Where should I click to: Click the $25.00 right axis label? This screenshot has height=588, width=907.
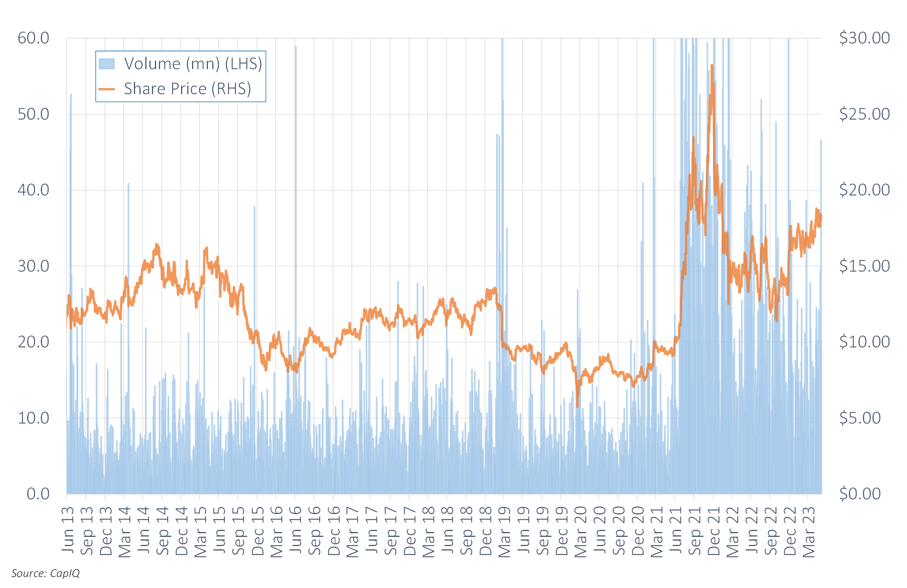(x=864, y=114)
